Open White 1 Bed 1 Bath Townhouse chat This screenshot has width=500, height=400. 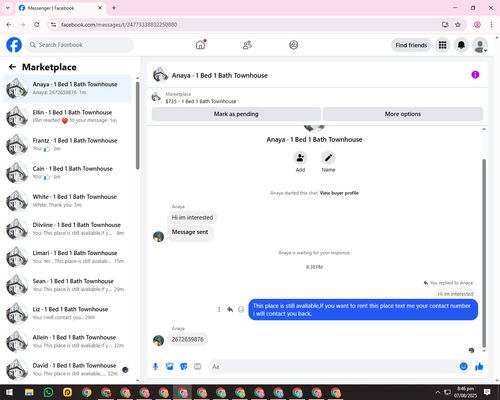coord(67,201)
